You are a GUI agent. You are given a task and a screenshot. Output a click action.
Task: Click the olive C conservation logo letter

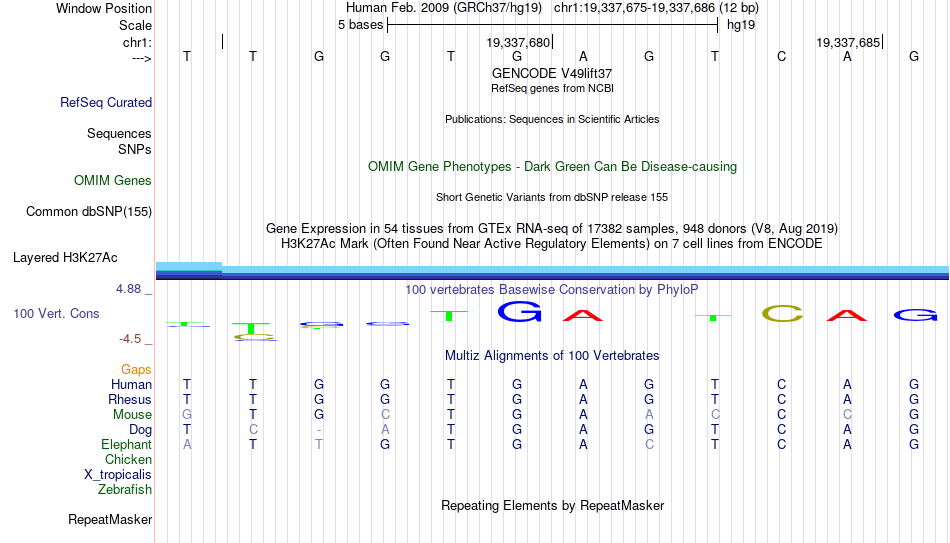coord(782,313)
